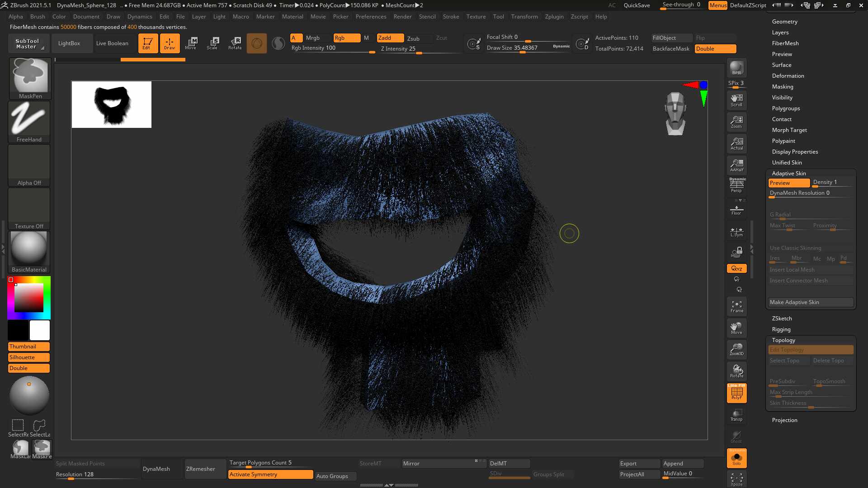Open the FreeHand stroke selector
Viewport: 868px width, 488px height.
[29, 122]
